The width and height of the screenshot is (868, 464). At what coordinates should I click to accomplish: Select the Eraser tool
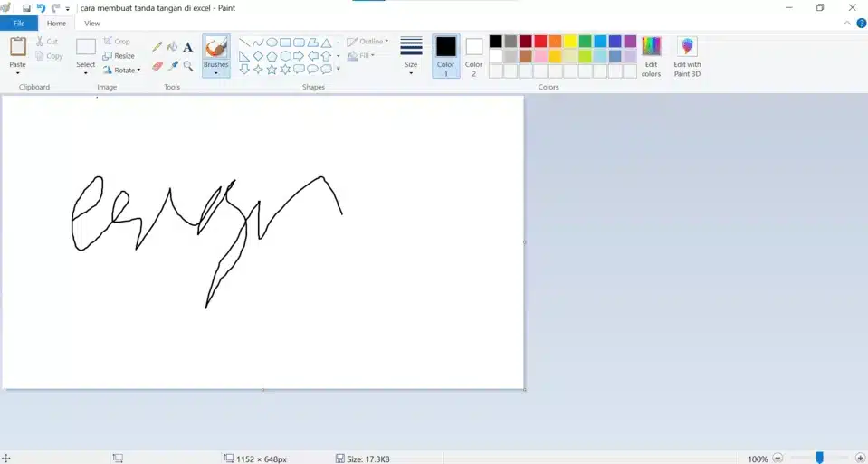point(157,66)
